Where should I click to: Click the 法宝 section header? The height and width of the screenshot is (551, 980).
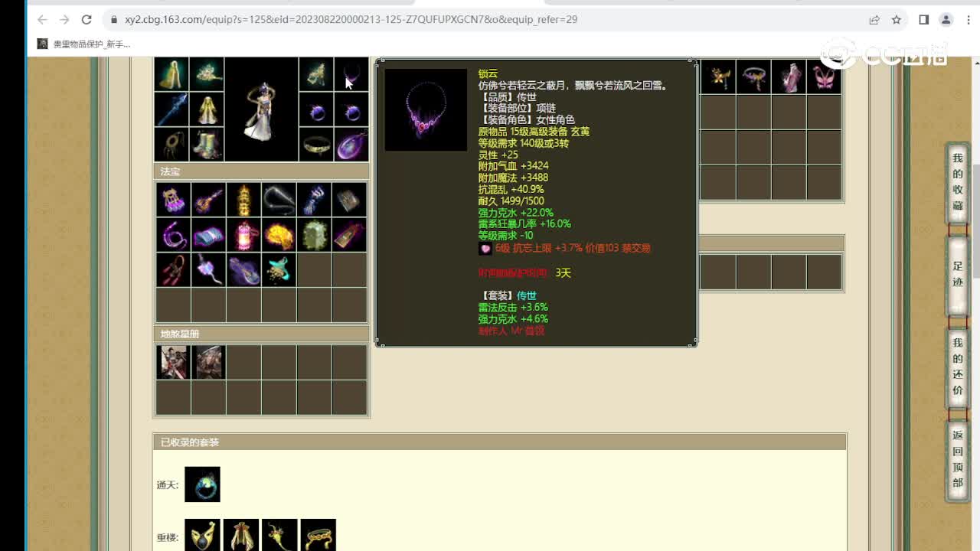261,171
